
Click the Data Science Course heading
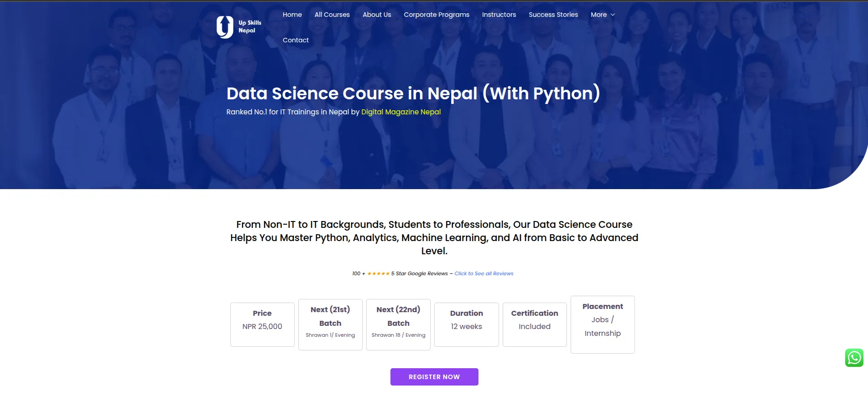click(x=413, y=93)
